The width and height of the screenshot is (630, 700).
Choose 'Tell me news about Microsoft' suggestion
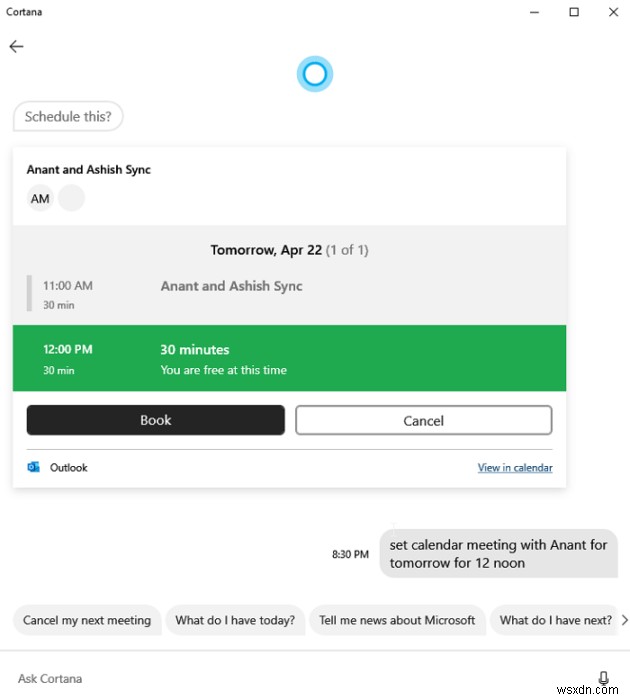[x=397, y=620]
